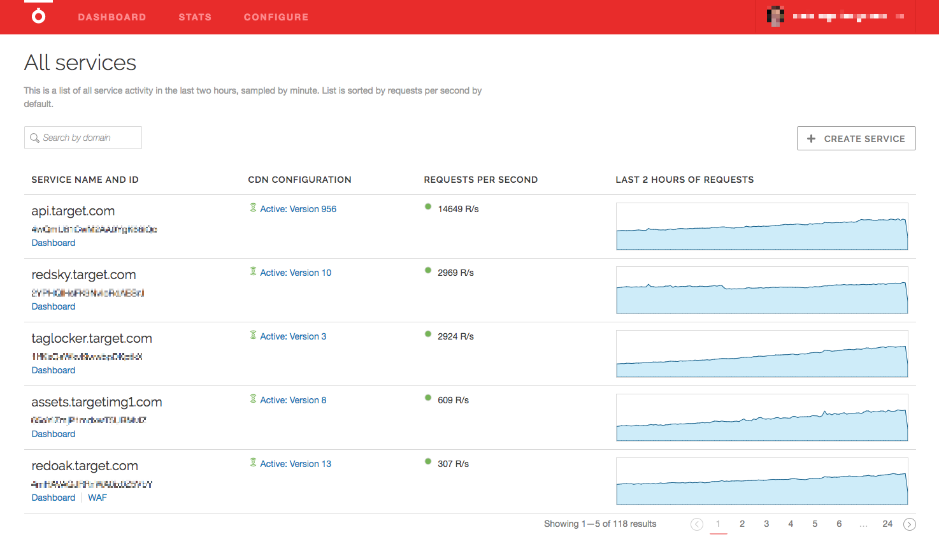
Task: Open Active: Version 8 configuration
Action: pyautogui.click(x=293, y=400)
